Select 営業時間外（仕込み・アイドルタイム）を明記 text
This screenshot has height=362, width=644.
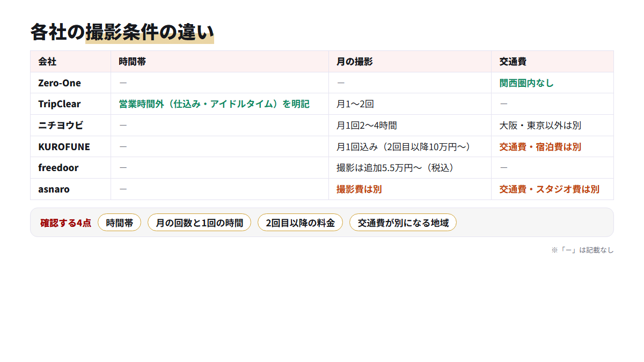[x=214, y=104]
